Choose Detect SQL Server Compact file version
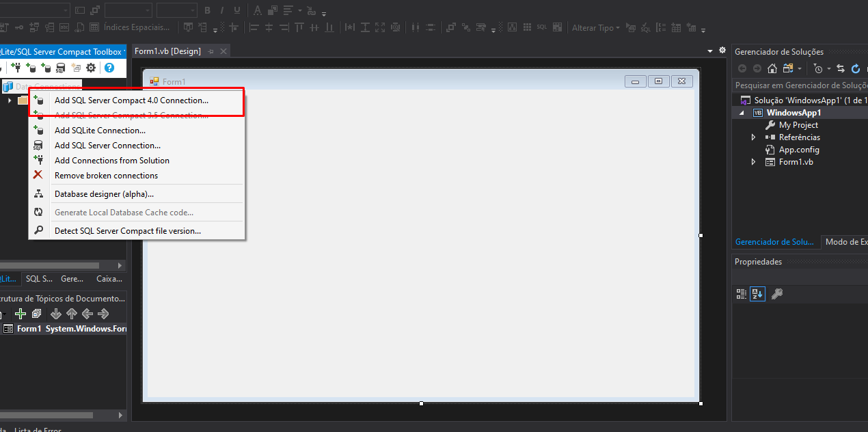This screenshot has width=868, height=432. coord(137,231)
